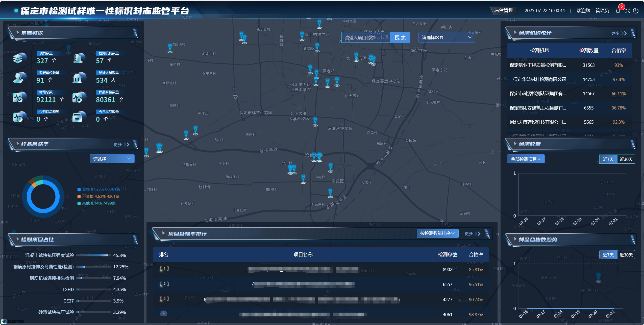Expand the 请选择 dropdown under 样品合格率
Screen dimensions: 644x325
point(112,159)
